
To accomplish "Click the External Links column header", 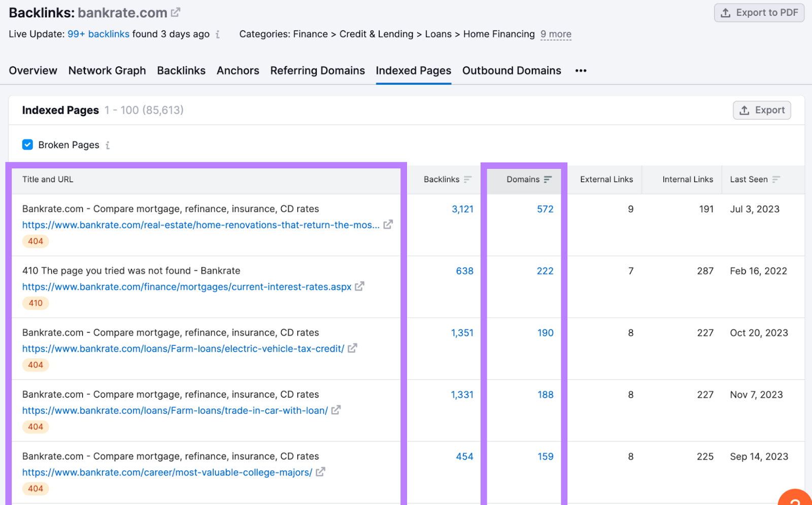I will point(606,179).
